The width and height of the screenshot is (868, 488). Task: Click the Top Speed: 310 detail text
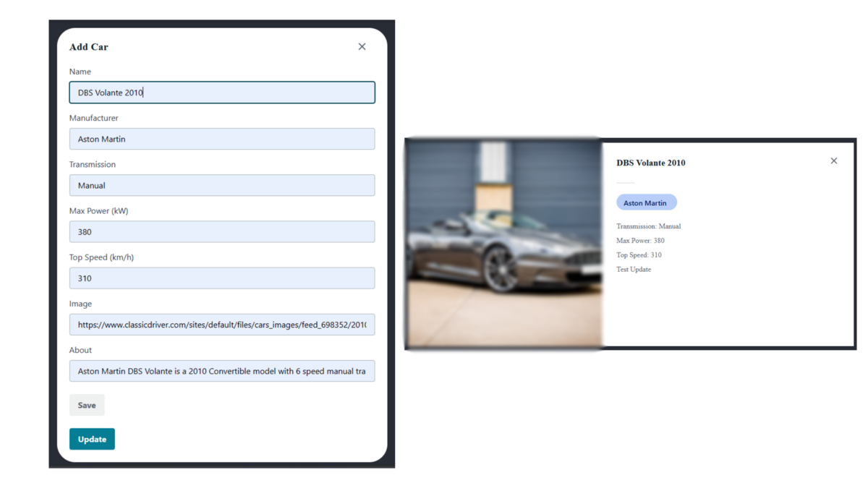click(639, 255)
